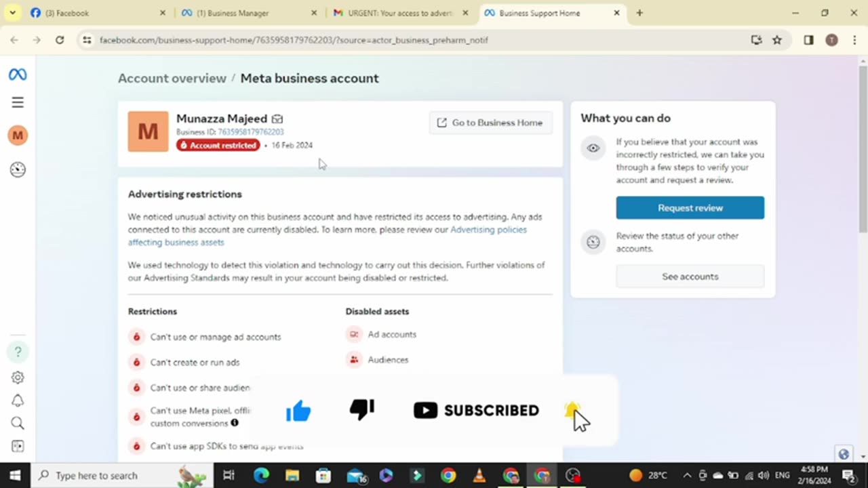Open the Windows Start menu
Image resolution: width=868 pixels, height=488 pixels.
coord(15,475)
